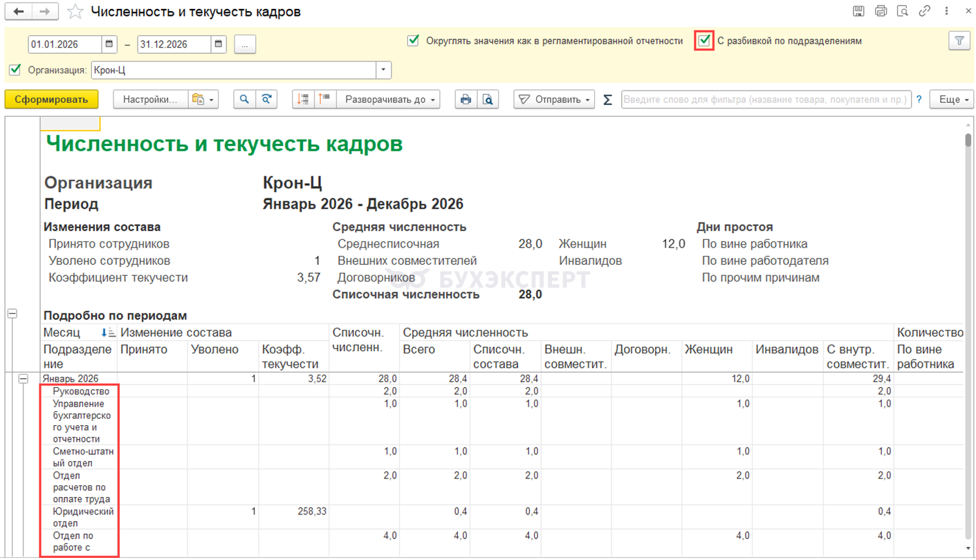Add report to favorites with star icon
The width and height of the screenshot is (976, 560).
(x=75, y=12)
